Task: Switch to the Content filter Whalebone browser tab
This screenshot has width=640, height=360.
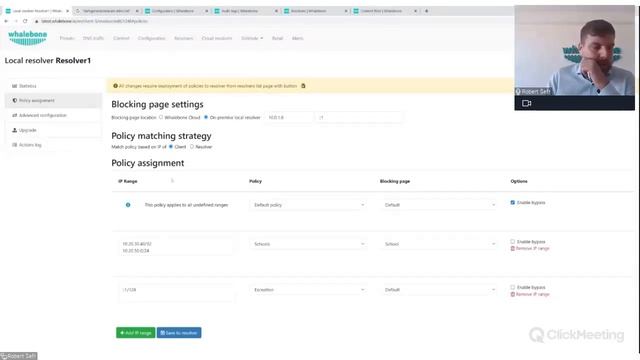Action: (x=384, y=11)
